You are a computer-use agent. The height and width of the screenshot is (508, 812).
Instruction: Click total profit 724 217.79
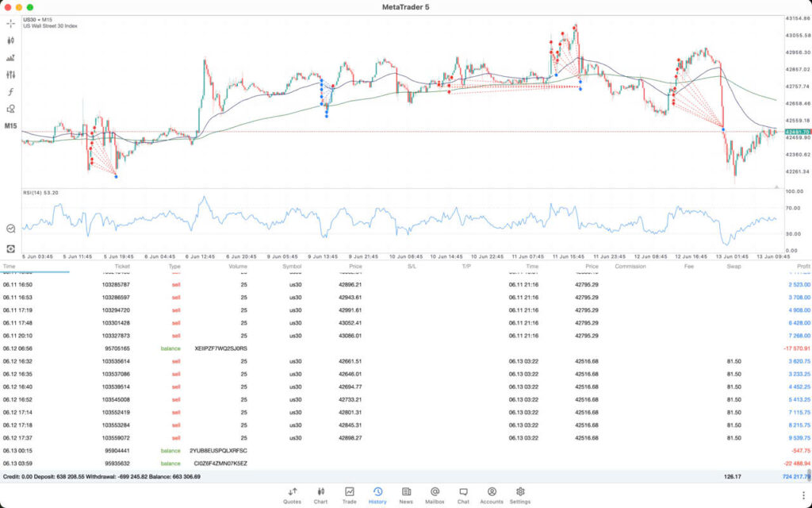(796, 476)
